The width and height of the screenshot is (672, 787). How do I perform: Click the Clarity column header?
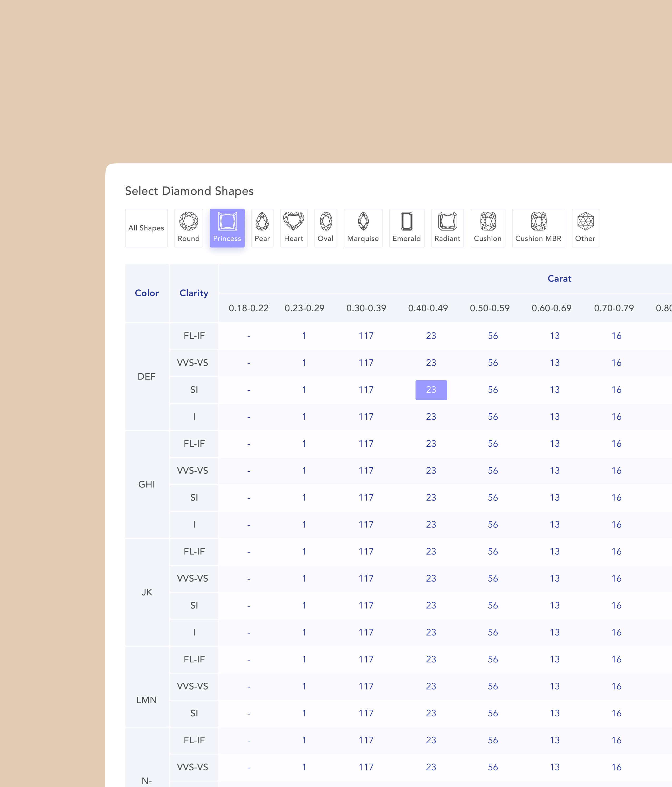tap(194, 293)
